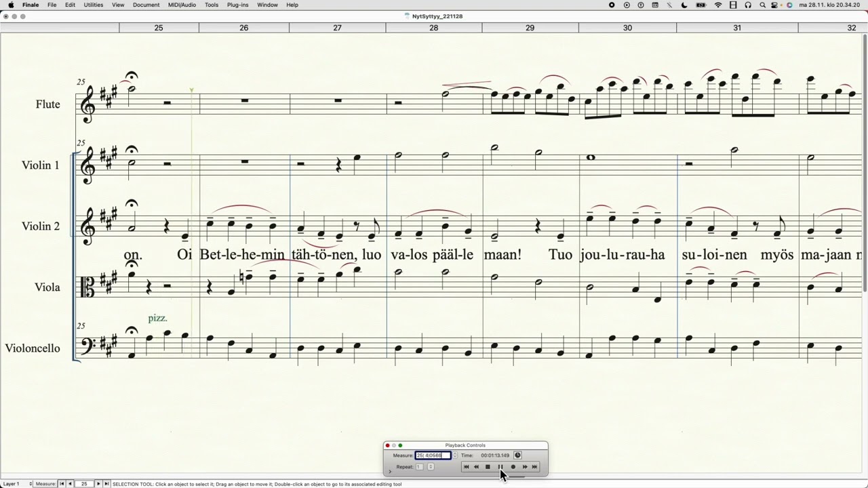Click the Violin 1 staff name
The image size is (868, 488).
41,165
